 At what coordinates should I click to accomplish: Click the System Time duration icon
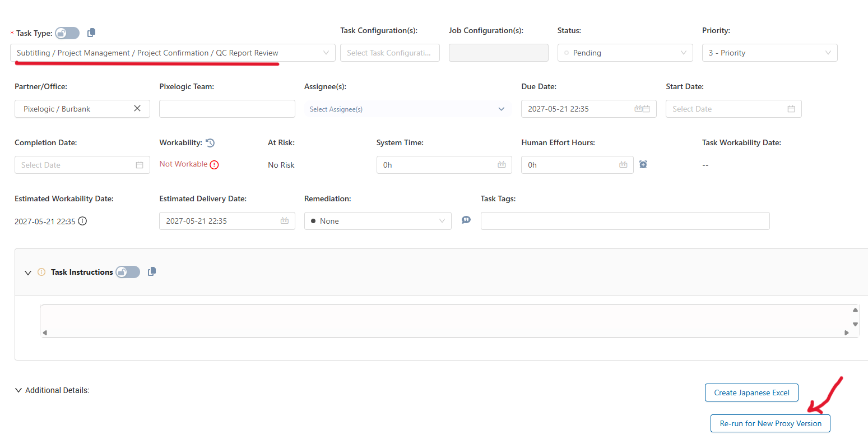click(502, 165)
